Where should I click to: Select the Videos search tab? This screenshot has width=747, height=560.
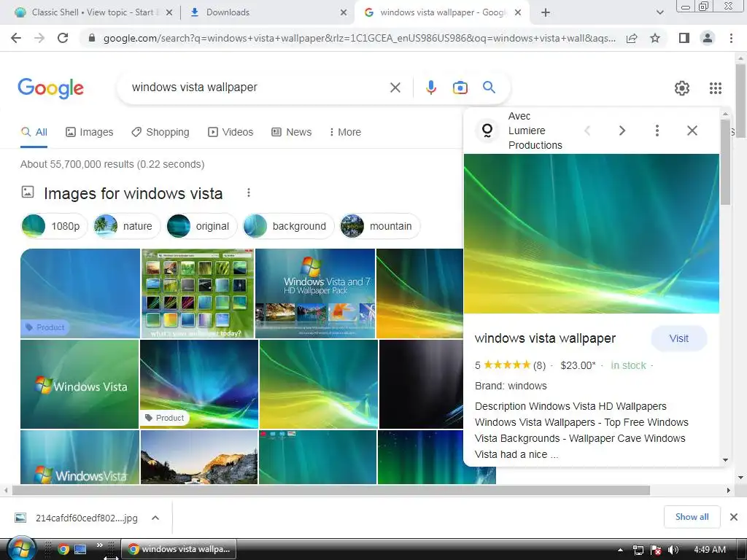230,132
